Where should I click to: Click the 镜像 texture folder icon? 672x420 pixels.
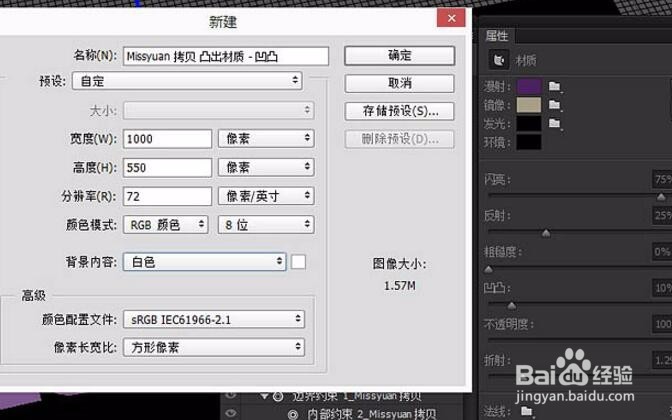[555, 105]
